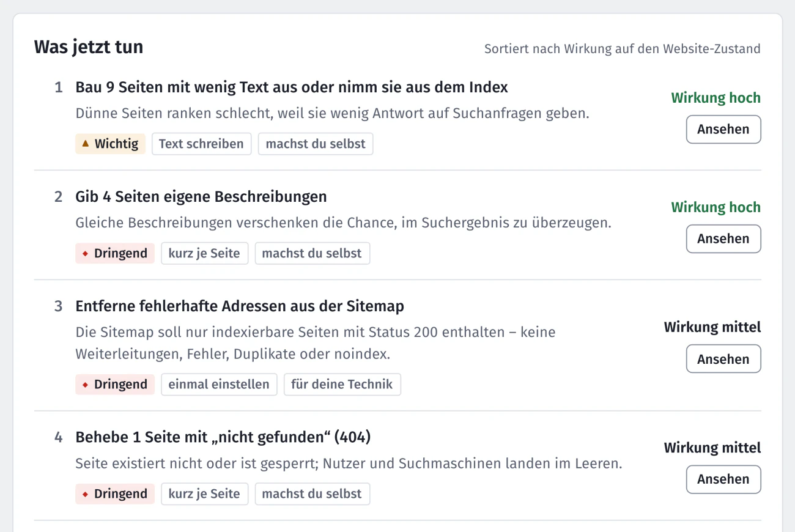Click Ansehen for the 404 page task
Screen dimensions: 795x532
click(x=723, y=479)
